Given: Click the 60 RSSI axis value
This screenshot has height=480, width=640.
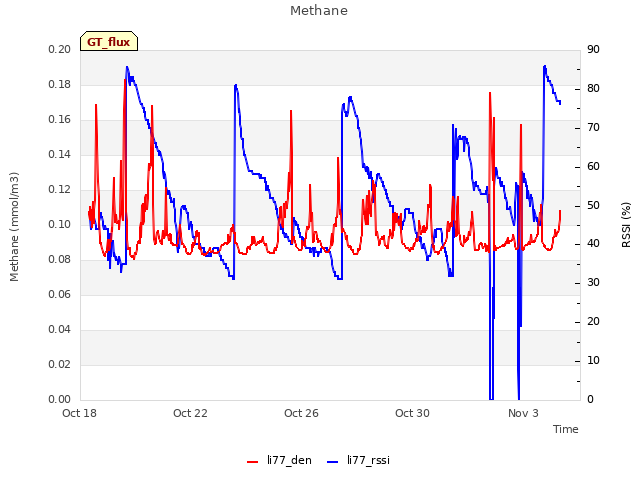Looking at the screenshot, I should click(593, 167).
